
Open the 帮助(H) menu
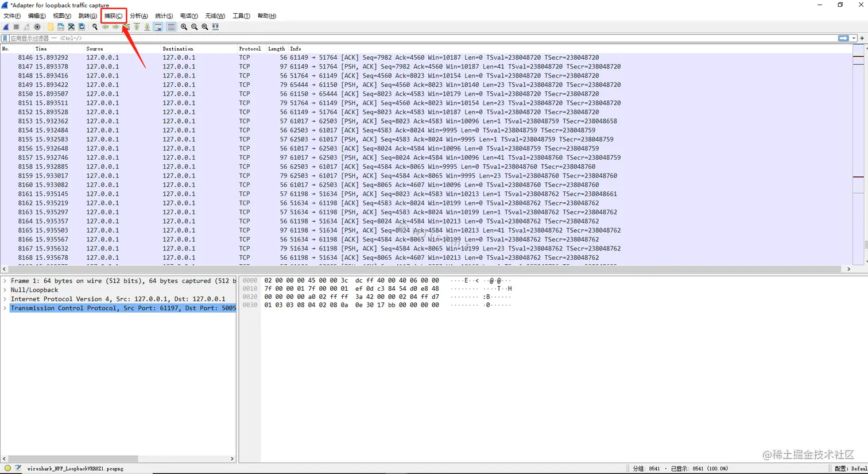coord(266,16)
